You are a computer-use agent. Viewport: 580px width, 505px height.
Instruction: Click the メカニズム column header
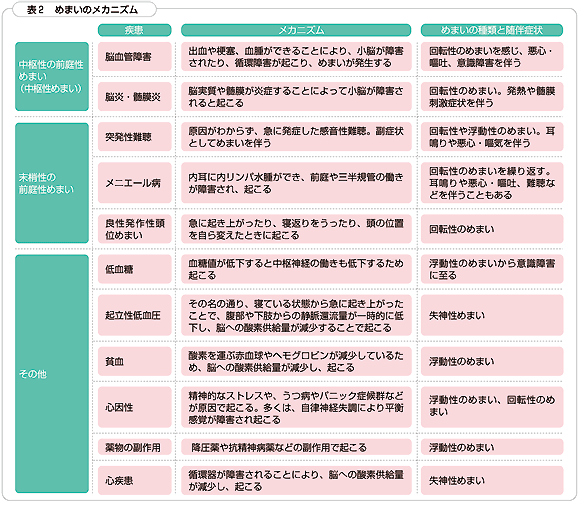tap(296, 30)
